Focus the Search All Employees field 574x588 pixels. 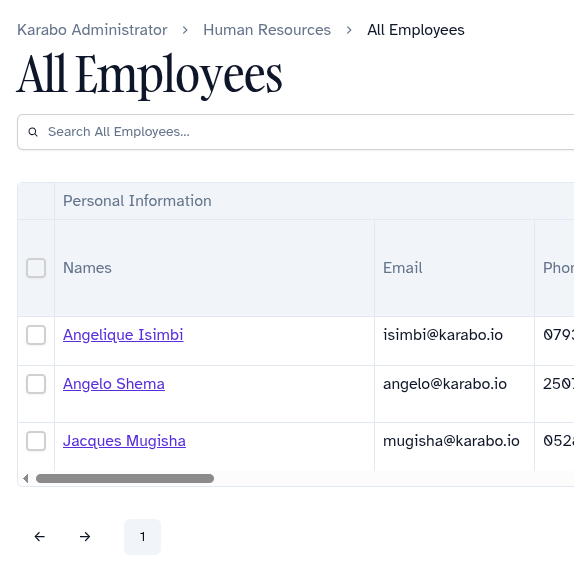click(x=295, y=132)
